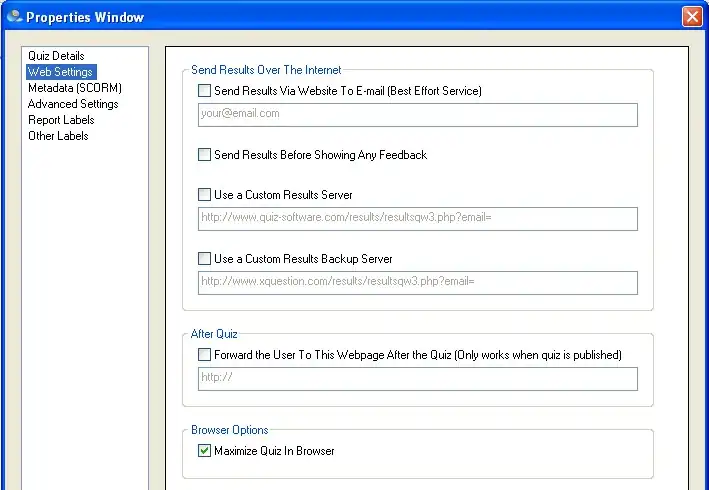This screenshot has width=709, height=490.
Task: Enable Use a Custom Results Server
Action: 205,195
